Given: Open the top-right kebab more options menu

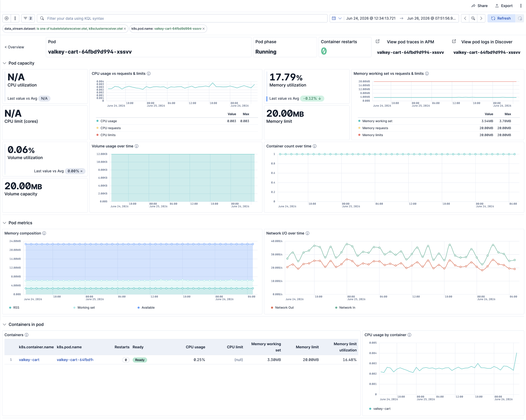Looking at the screenshot, I should point(521,6).
